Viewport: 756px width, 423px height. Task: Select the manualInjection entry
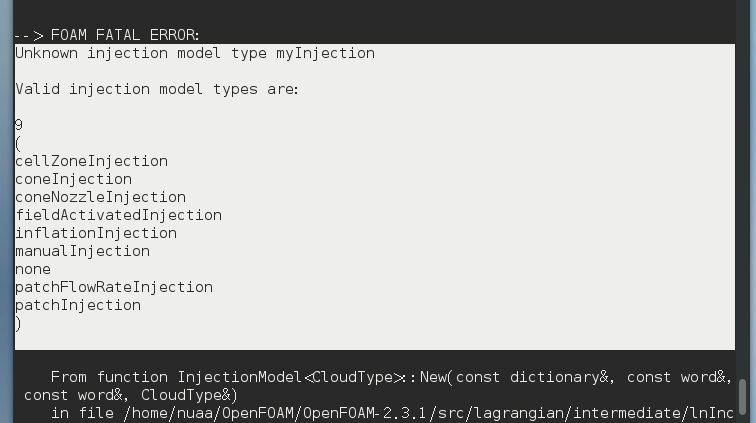pyautogui.click(x=82, y=251)
